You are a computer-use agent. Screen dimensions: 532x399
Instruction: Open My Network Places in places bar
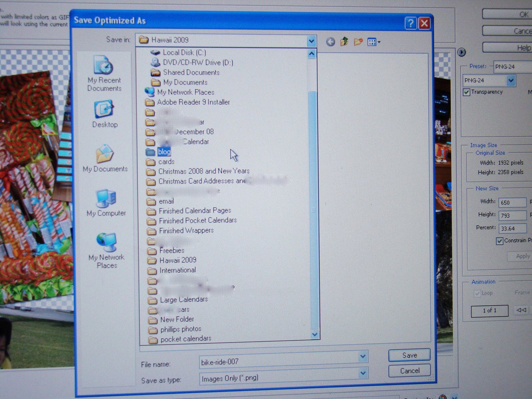pos(107,251)
